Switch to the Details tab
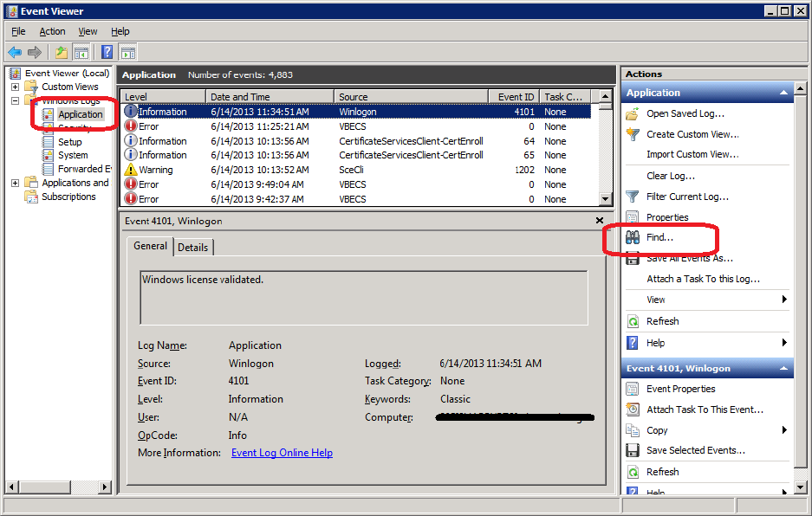Screen dimensions: 812x516 coord(192,247)
